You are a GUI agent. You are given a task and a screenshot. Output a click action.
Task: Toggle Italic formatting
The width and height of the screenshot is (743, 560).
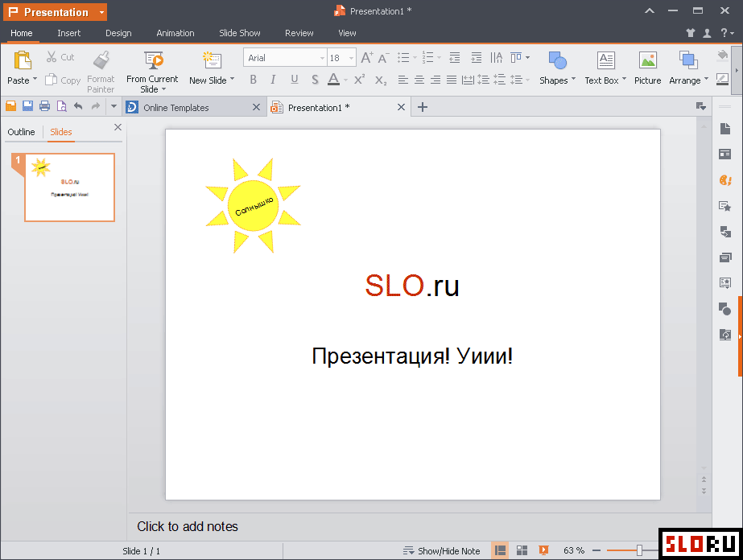273,80
